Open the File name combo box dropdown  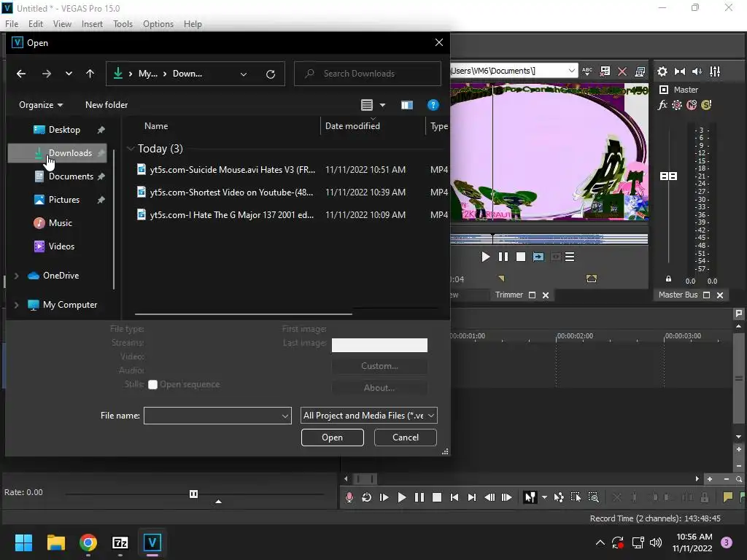(285, 416)
